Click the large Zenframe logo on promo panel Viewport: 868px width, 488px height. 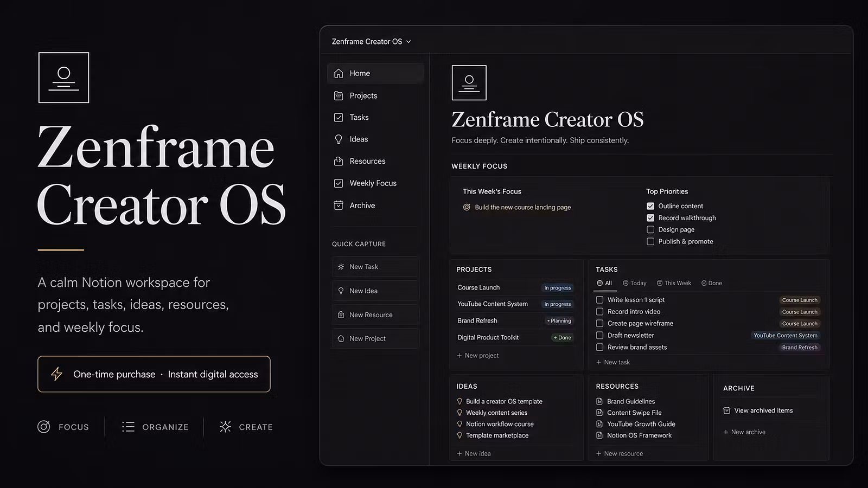[x=63, y=78]
